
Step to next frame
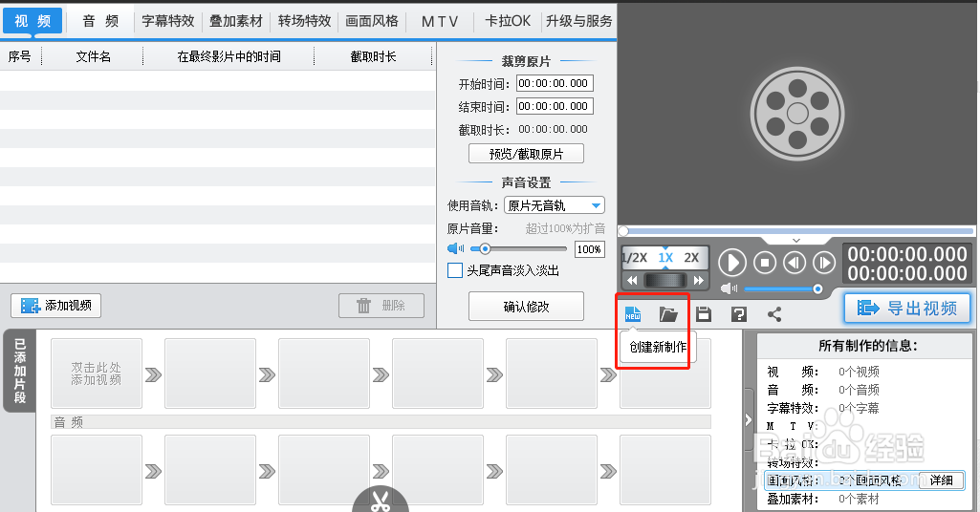coord(824,263)
